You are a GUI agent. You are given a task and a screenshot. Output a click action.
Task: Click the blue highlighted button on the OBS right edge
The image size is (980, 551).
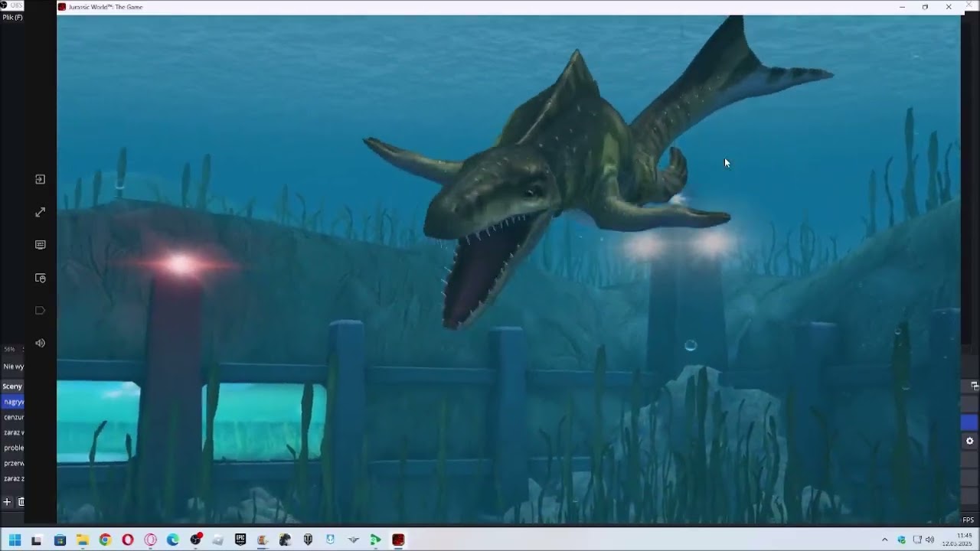[x=969, y=422]
